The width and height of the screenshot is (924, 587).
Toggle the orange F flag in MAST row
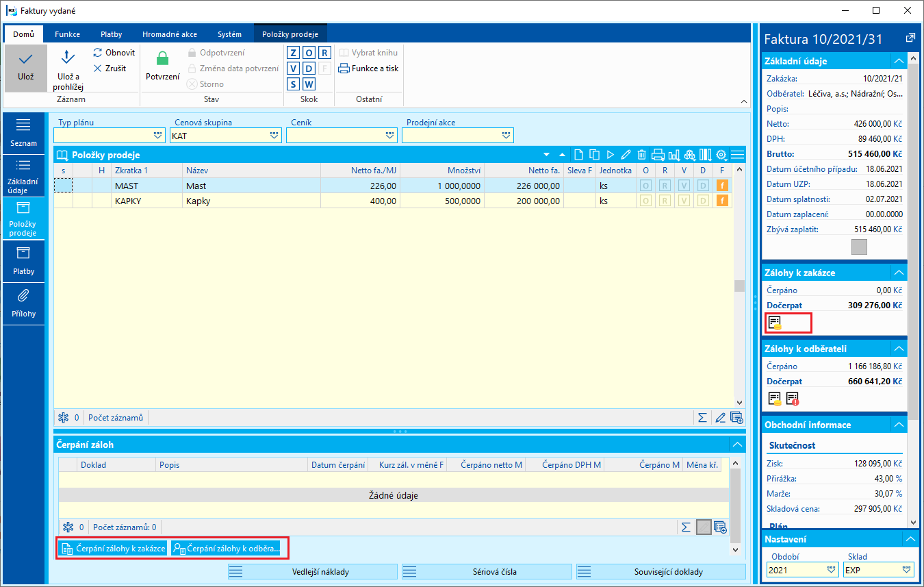click(721, 186)
